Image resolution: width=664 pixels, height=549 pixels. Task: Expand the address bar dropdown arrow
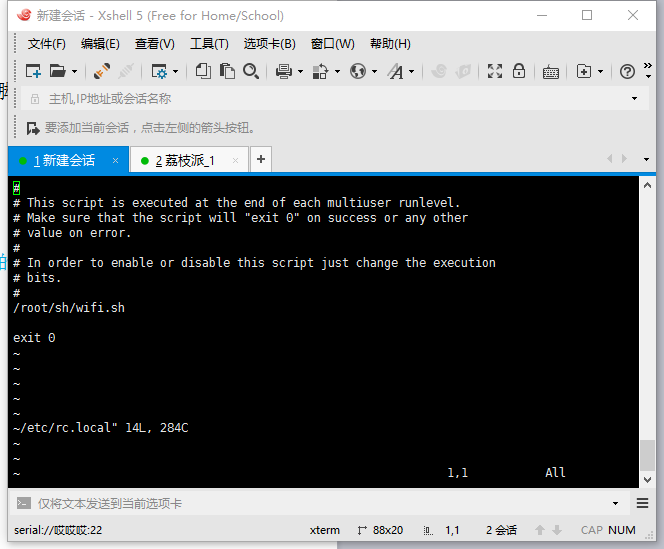coord(634,99)
